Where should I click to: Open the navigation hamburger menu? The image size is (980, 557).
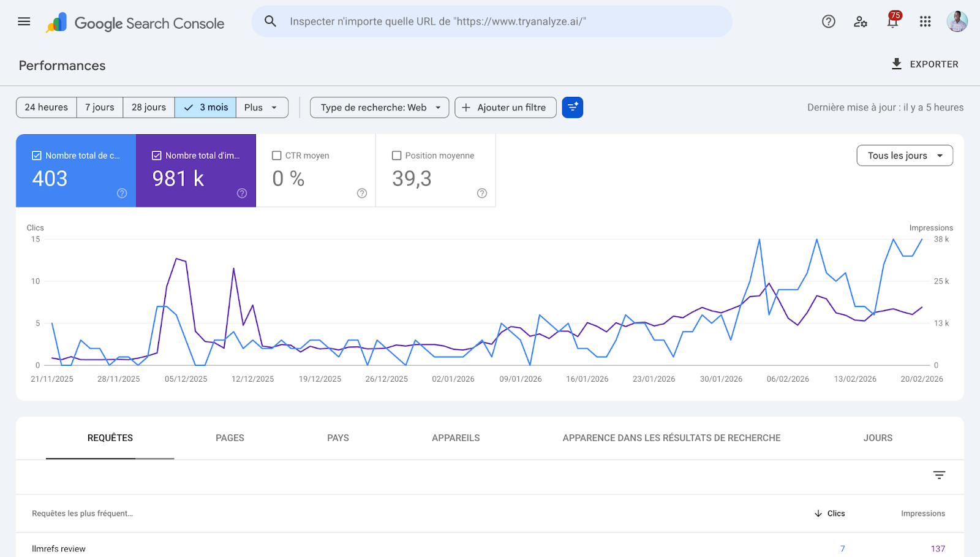pos(23,21)
